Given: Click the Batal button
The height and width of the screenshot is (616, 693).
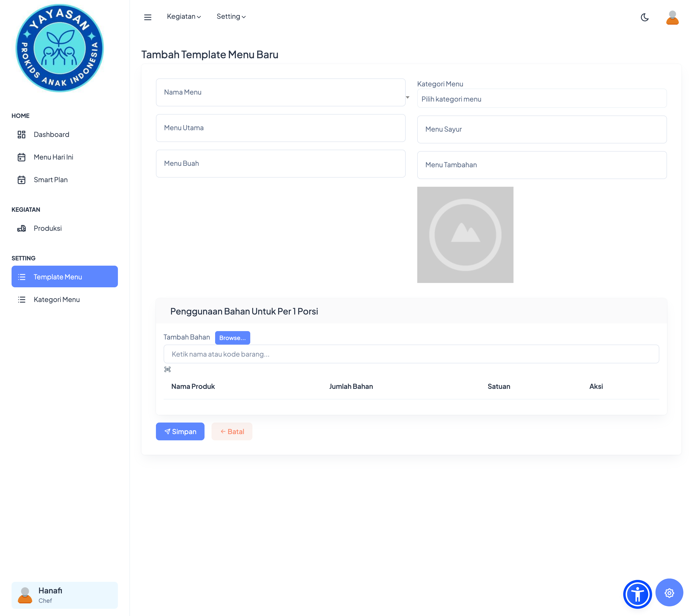Looking at the screenshot, I should coord(232,431).
